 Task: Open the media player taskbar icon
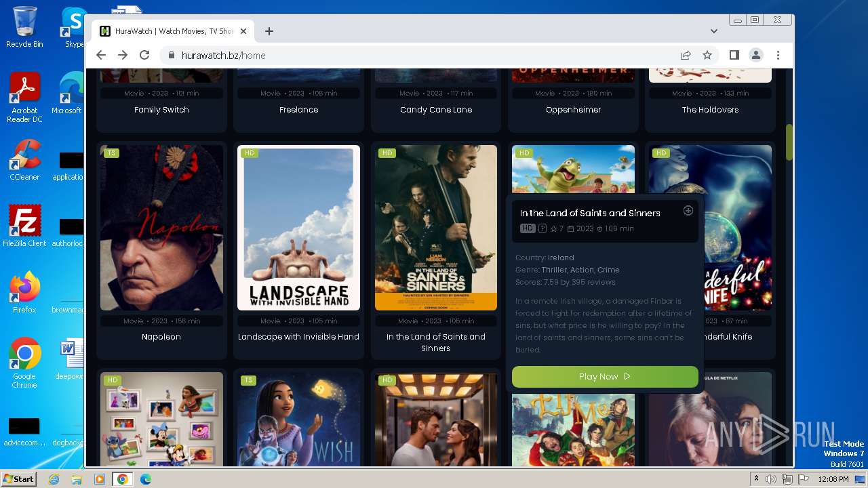coord(100,479)
